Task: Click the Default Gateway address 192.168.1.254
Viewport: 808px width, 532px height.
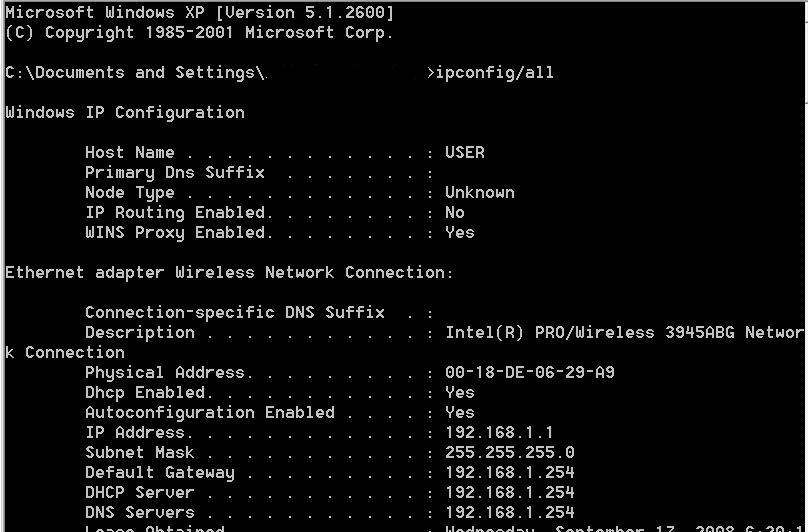Action: click(510, 472)
